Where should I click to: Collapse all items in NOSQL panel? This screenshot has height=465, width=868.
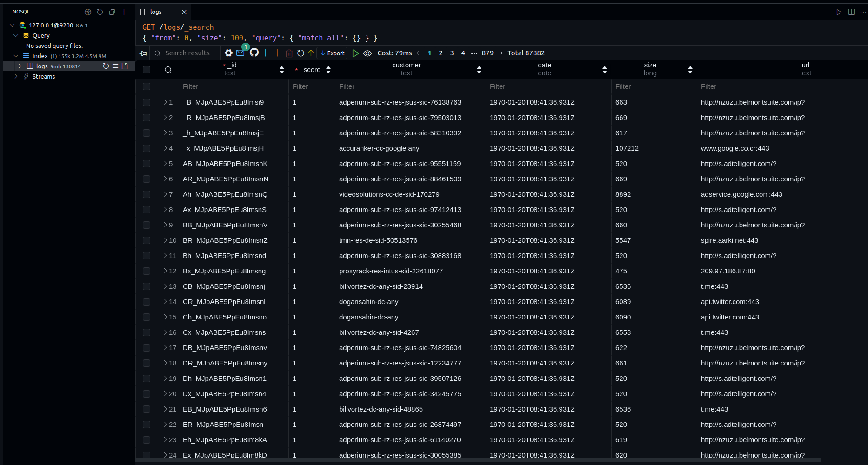coord(112,12)
